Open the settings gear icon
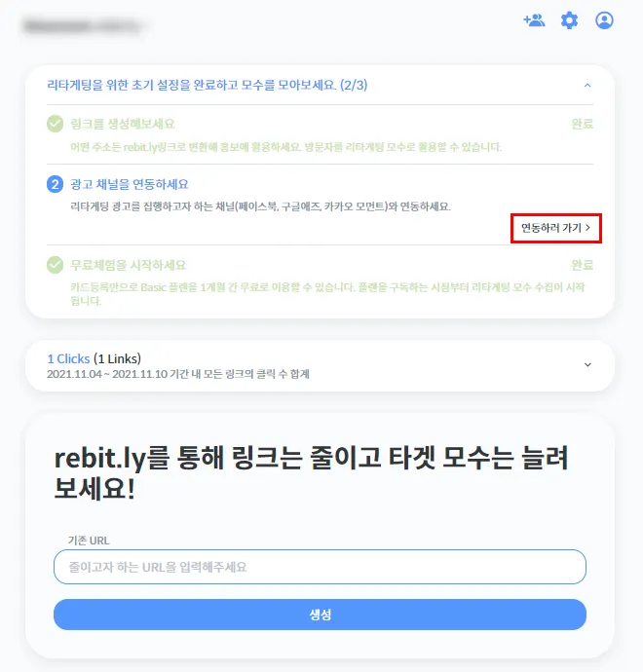The image size is (643, 672). [569, 20]
